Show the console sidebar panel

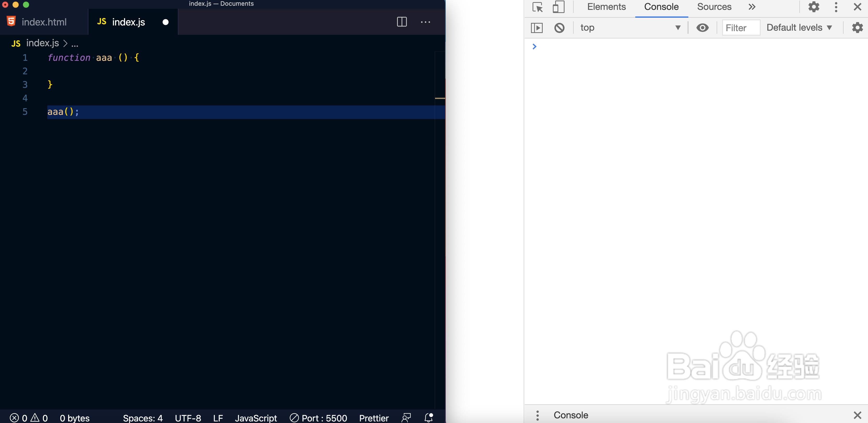click(537, 28)
